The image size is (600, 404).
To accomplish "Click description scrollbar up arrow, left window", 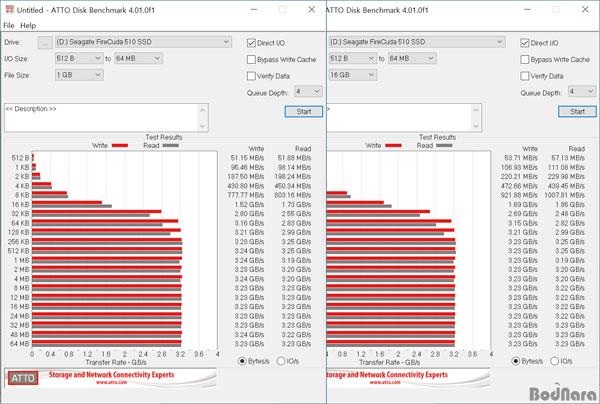I will [203, 110].
